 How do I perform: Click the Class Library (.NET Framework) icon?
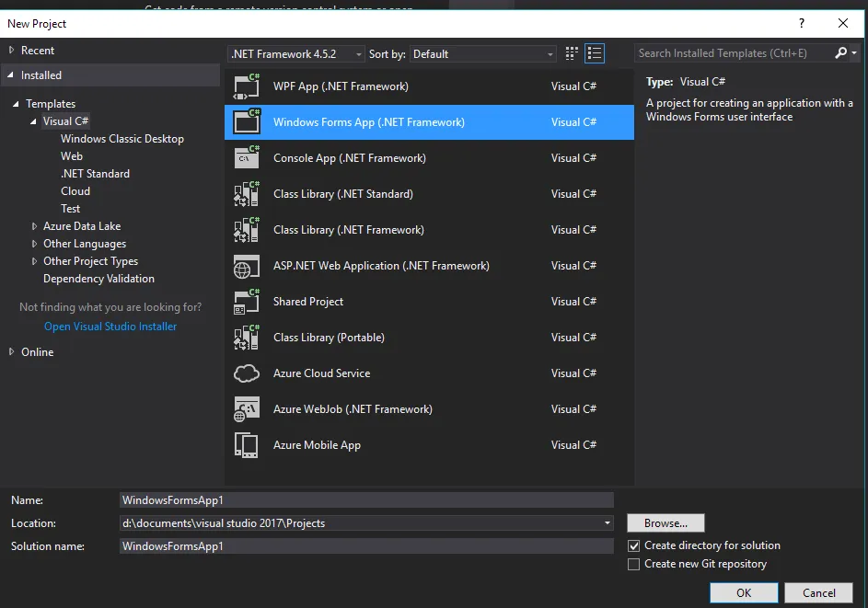[x=247, y=230]
